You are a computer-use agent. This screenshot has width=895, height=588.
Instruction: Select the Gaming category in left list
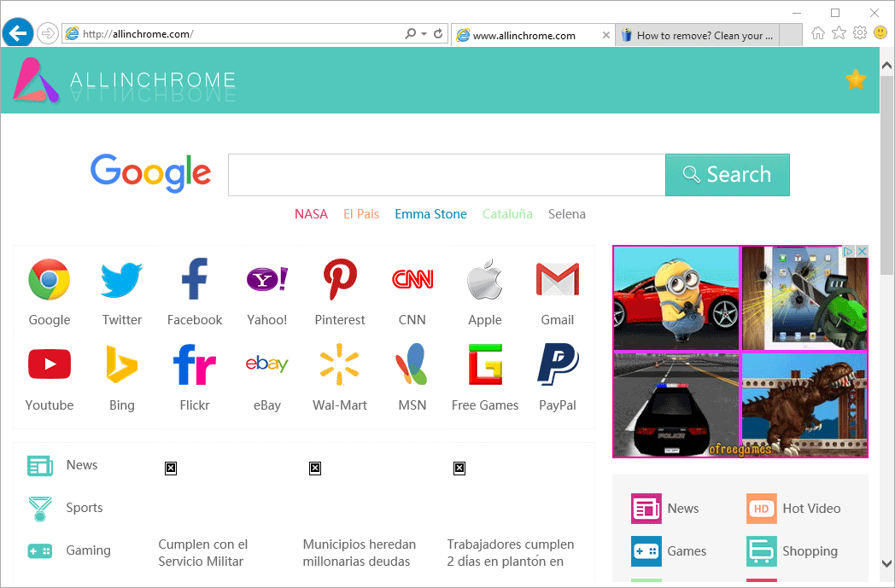(69, 550)
